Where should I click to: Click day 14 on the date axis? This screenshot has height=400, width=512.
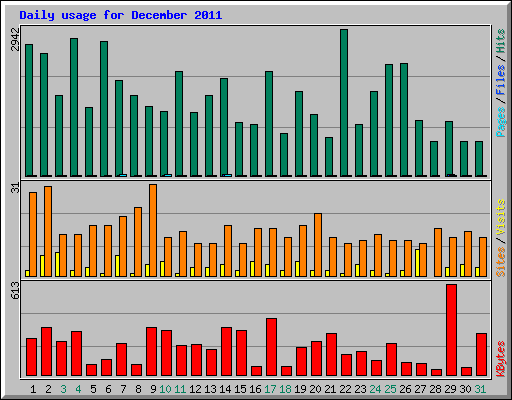[x=225, y=389]
